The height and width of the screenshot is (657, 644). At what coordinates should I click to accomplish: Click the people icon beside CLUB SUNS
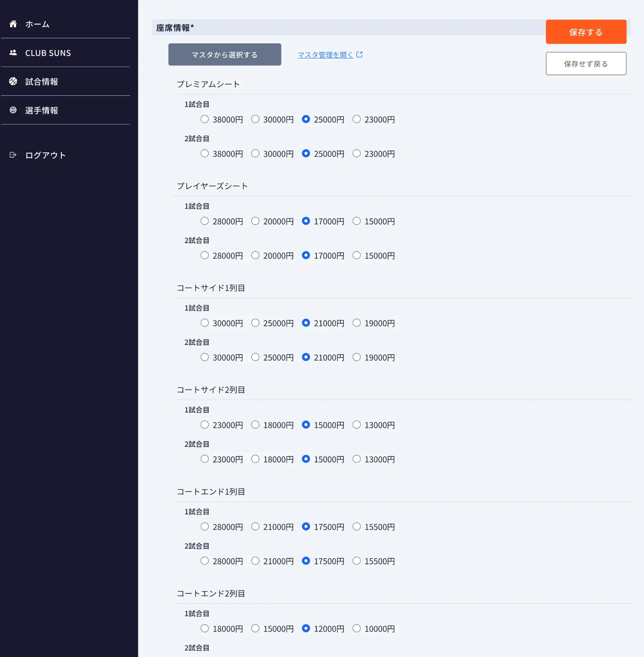pyautogui.click(x=13, y=53)
